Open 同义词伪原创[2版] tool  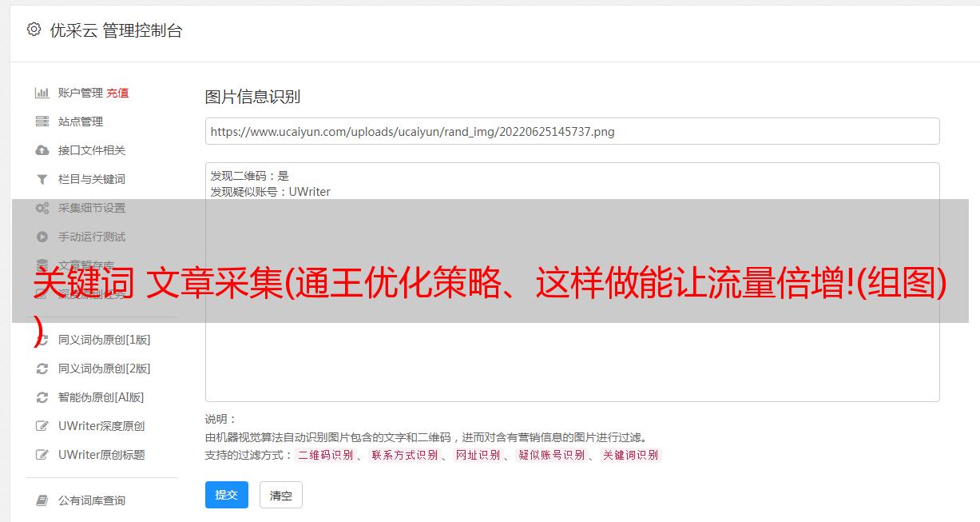pos(104,369)
